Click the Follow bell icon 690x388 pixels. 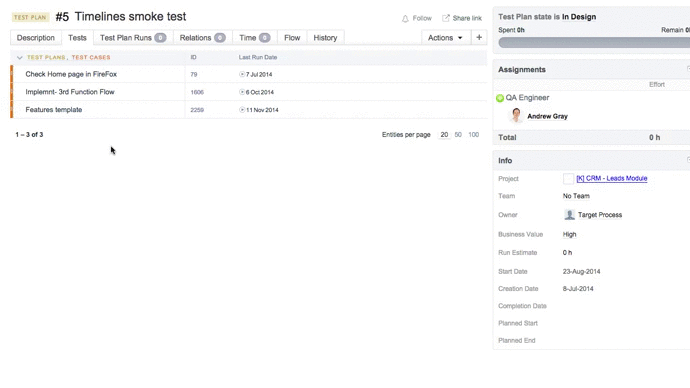coord(405,18)
